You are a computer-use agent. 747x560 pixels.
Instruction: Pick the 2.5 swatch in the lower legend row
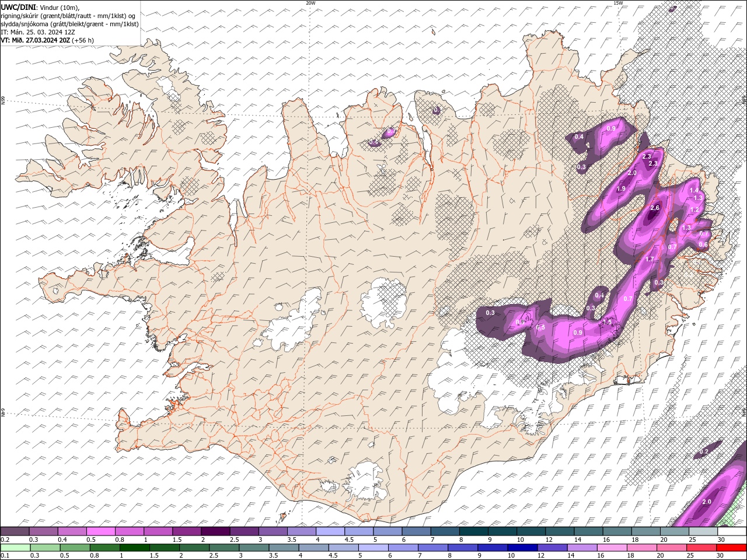(x=225, y=548)
